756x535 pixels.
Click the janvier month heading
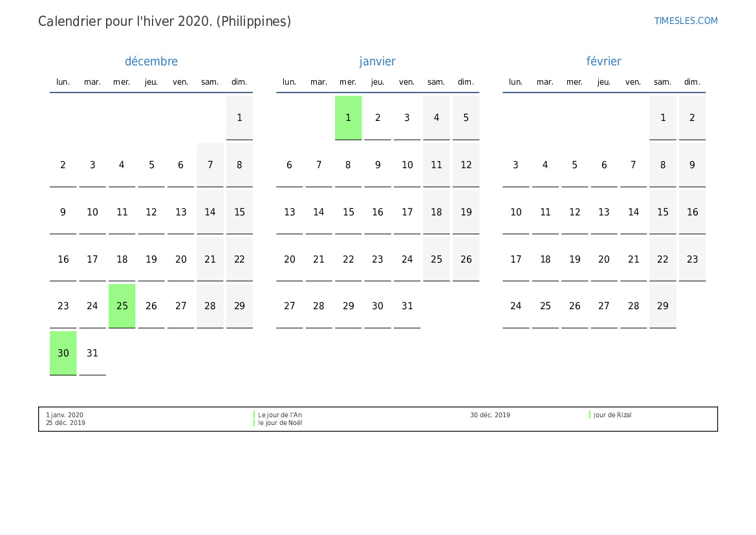378,61
